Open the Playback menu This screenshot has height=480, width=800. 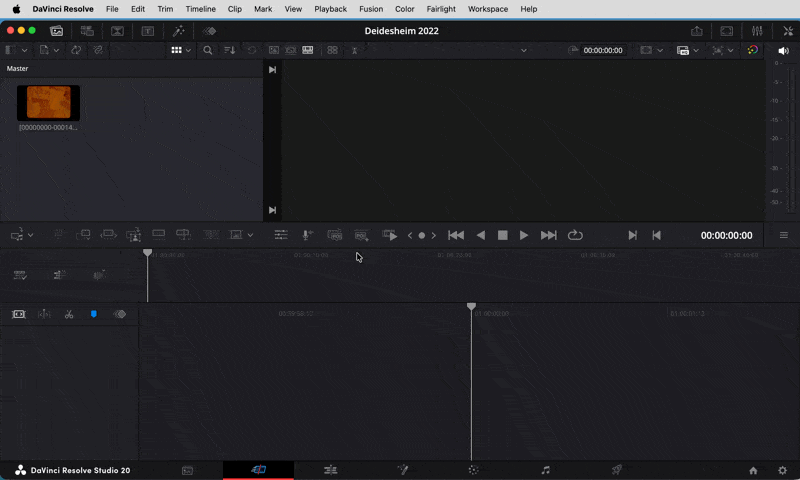331,9
